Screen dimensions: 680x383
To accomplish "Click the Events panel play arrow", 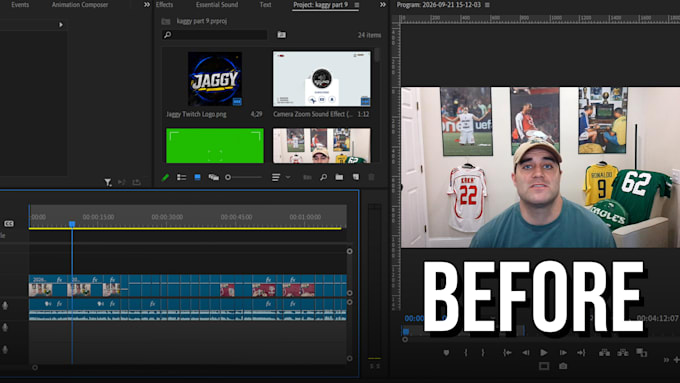I will (x=61, y=25).
